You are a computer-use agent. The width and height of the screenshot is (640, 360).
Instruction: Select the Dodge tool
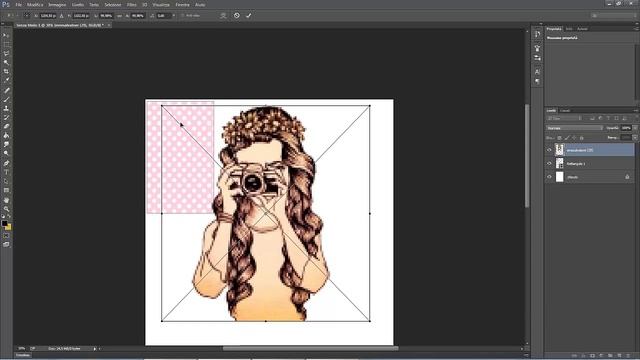coord(6,153)
